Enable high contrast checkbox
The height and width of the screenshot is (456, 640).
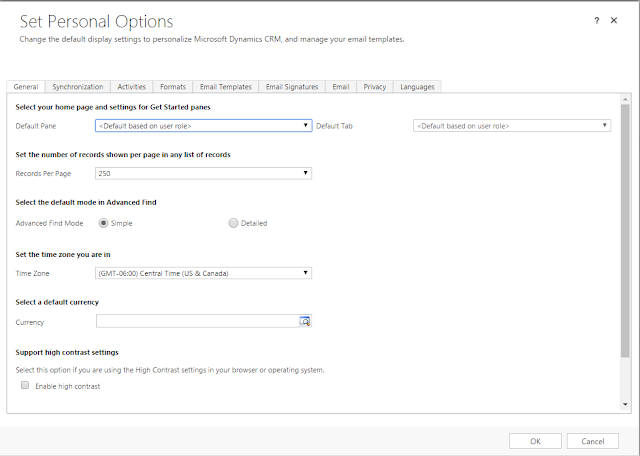pyautogui.click(x=25, y=385)
